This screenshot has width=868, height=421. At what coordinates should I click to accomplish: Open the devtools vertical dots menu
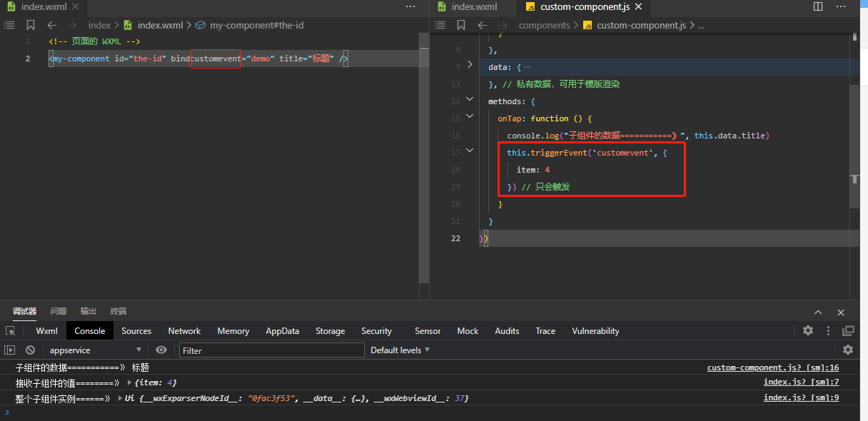pos(828,331)
